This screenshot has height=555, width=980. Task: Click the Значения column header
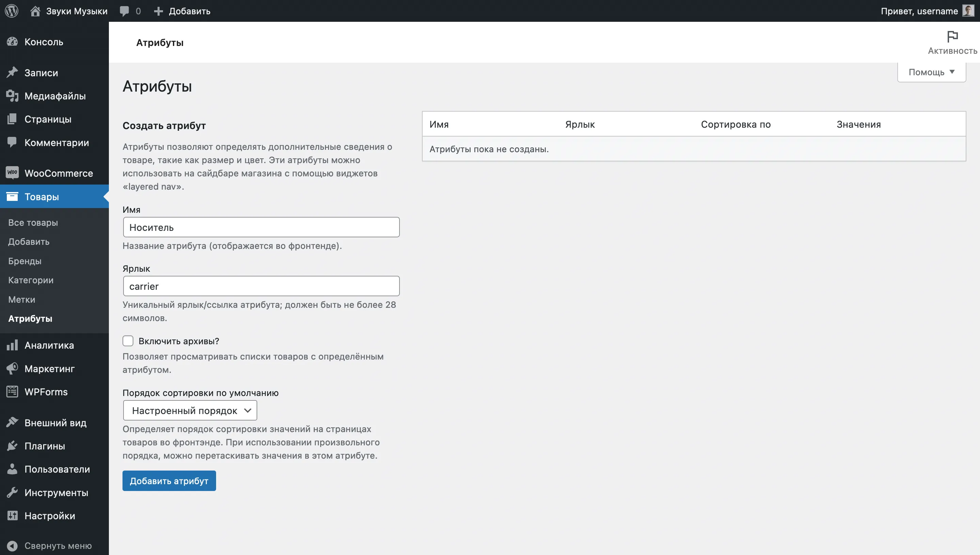[859, 124]
